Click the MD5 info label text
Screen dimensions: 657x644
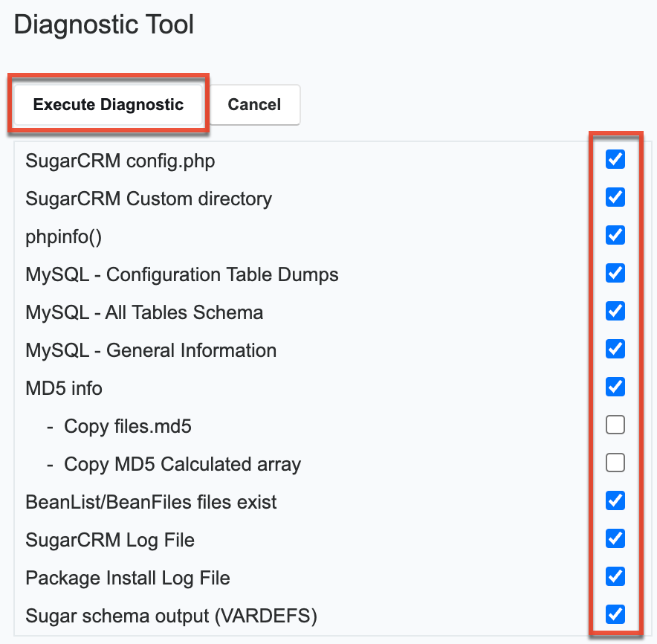[x=64, y=388]
